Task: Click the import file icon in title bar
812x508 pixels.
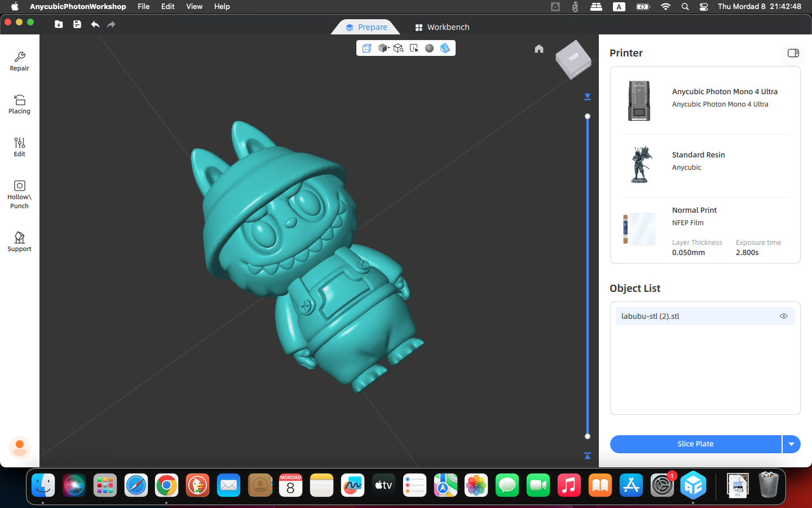Action: pos(59,24)
